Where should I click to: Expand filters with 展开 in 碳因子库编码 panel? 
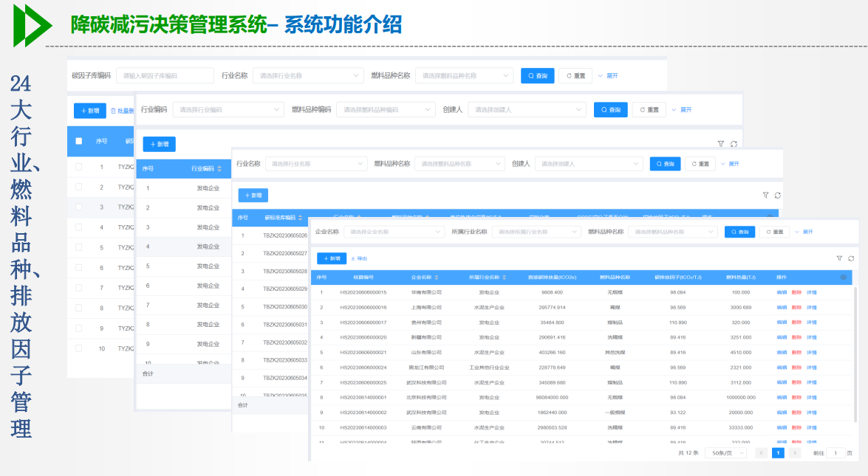pyautogui.click(x=608, y=76)
